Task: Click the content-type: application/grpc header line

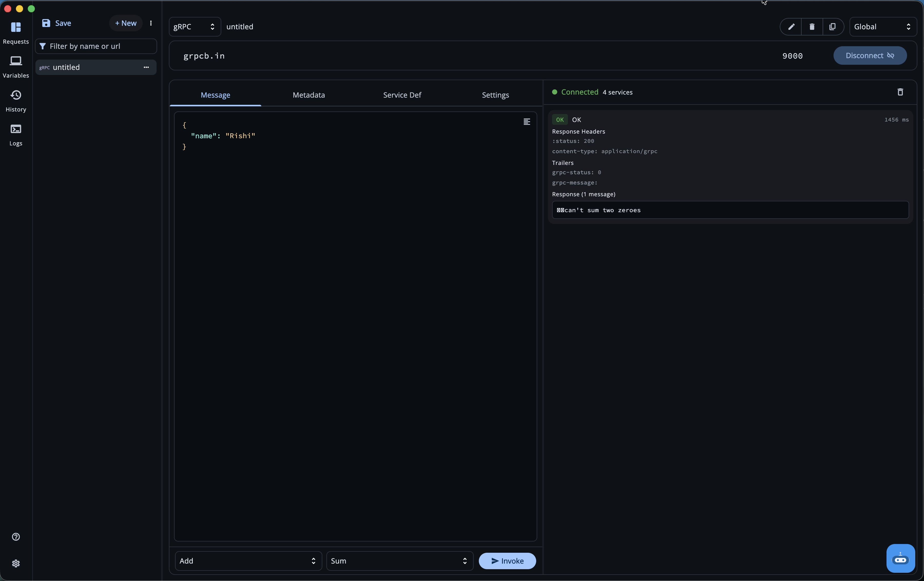Action: pos(605,151)
